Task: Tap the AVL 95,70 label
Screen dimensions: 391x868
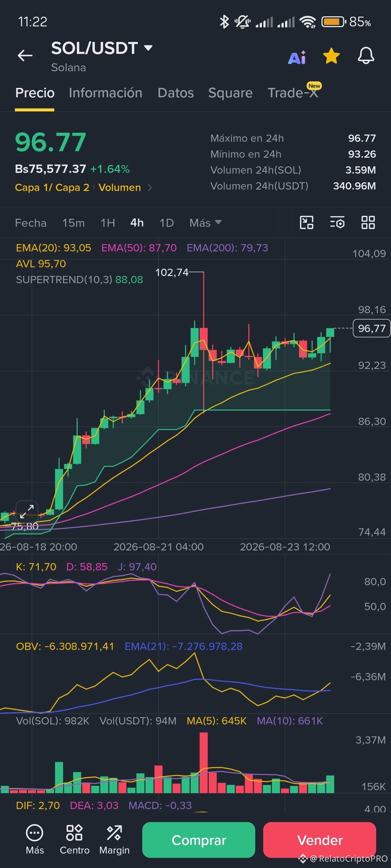Action: point(41,264)
